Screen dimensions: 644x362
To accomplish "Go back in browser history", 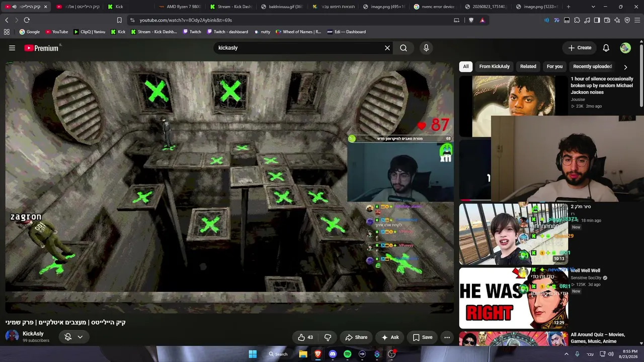I will click(x=7, y=20).
